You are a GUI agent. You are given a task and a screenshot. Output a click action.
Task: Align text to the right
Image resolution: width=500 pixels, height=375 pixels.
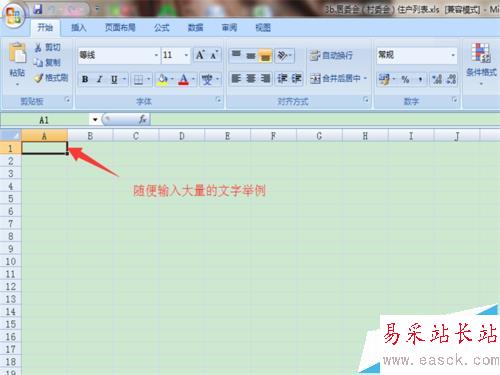point(265,79)
